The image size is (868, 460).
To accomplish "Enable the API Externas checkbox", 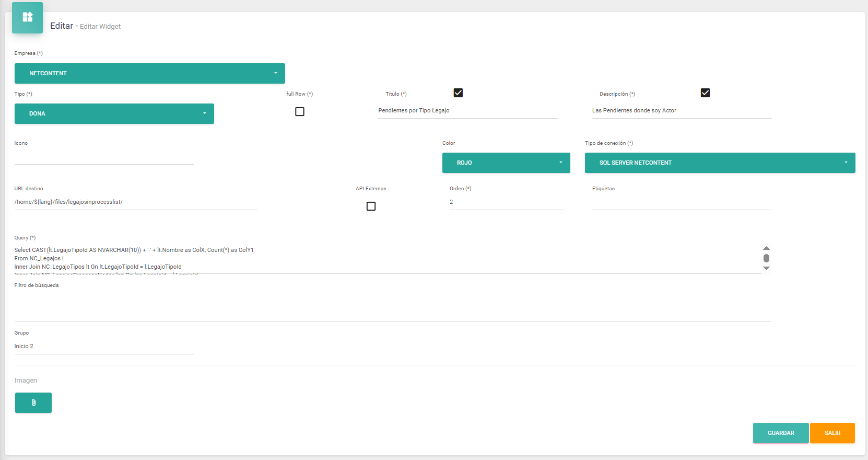I will pyautogui.click(x=371, y=206).
